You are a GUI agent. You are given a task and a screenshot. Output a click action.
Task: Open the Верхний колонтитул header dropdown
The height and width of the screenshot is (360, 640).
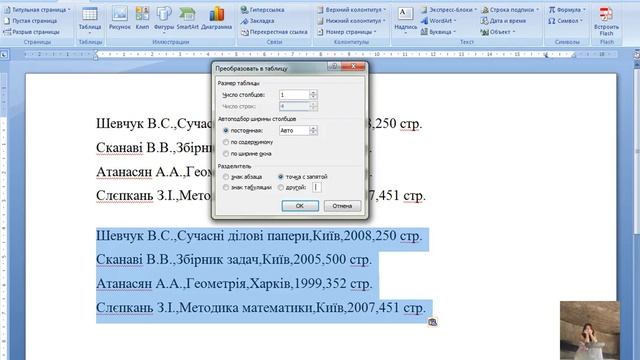click(x=351, y=9)
